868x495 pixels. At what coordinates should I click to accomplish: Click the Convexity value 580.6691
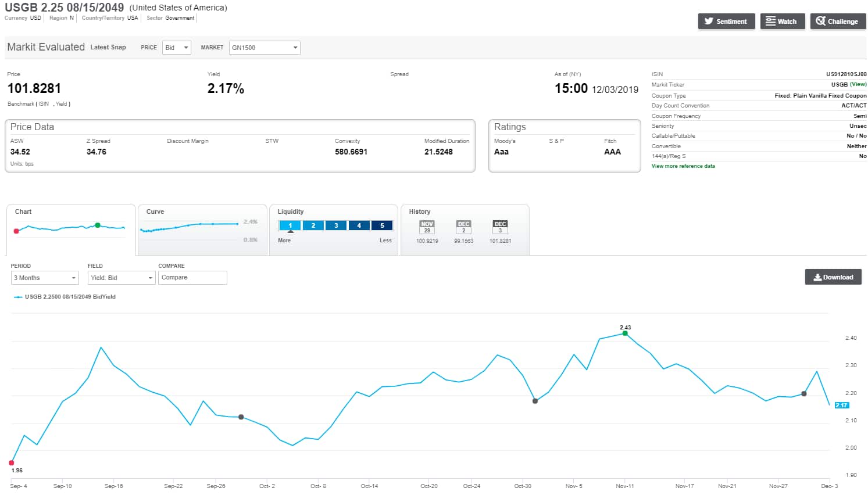[x=351, y=152]
